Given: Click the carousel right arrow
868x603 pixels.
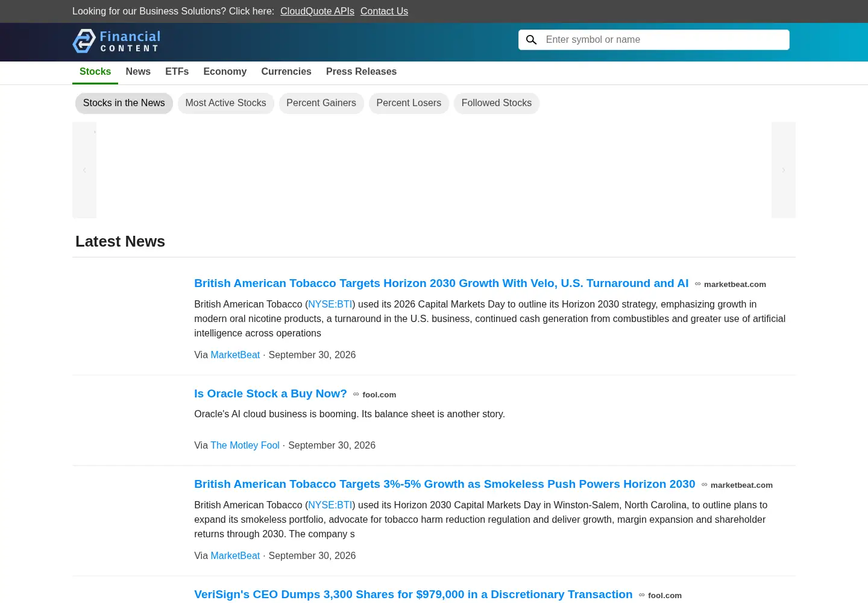Looking at the screenshot, I should pos(784,170).
